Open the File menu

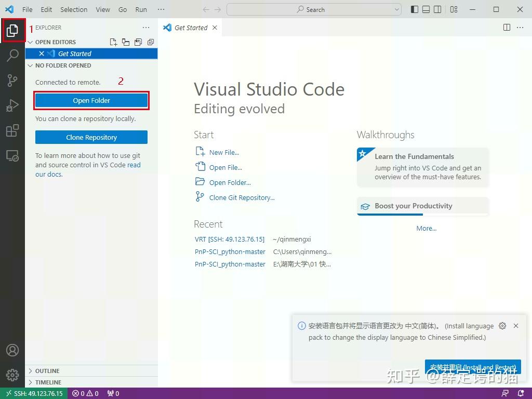tap(27, 9)
